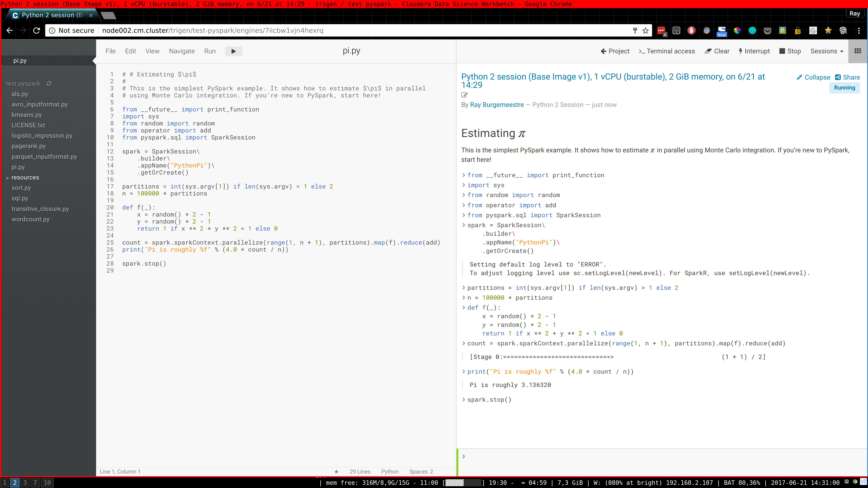This screenshot has height=488, width=868.
Task: Click the browser address bar URL
Action: (213, 31)
